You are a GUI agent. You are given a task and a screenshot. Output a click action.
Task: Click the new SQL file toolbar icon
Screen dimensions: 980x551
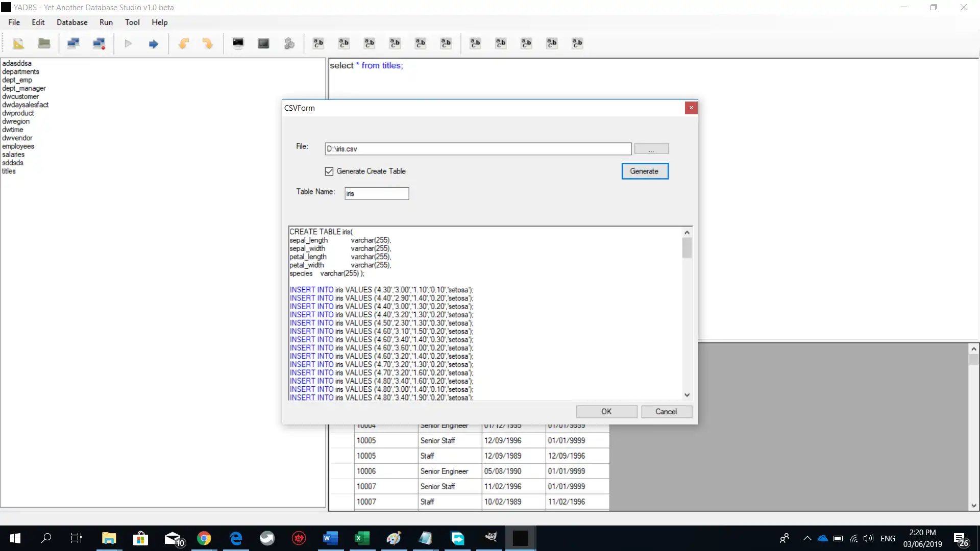pos(18,43)
